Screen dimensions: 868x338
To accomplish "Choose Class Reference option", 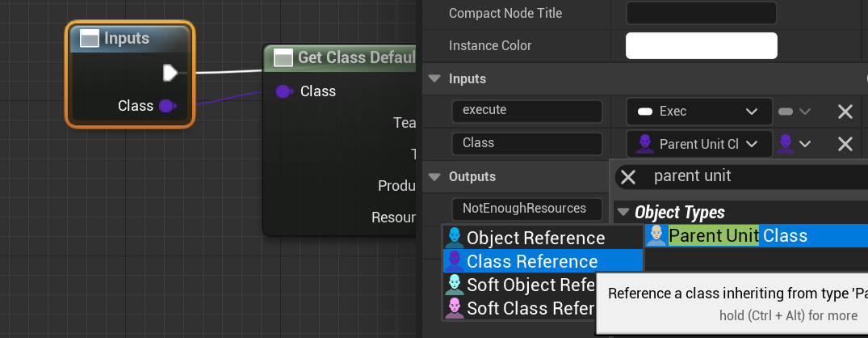I will [x=532, y=261].
